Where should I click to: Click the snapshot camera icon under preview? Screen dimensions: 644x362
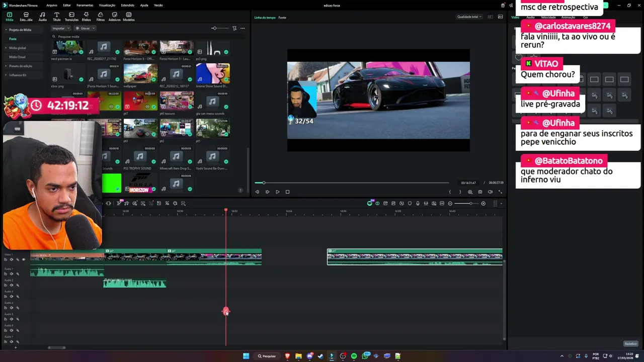(480, 192)
